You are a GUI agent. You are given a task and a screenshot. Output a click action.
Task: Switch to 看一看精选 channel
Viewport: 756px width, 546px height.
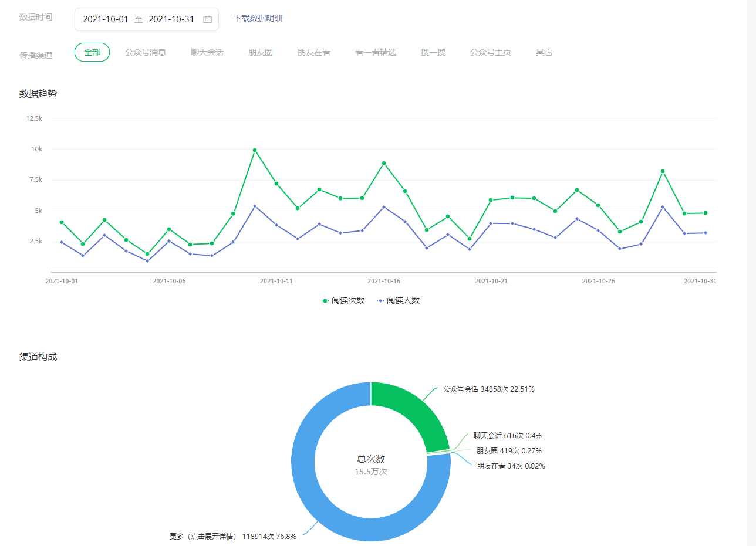(376, 52)
